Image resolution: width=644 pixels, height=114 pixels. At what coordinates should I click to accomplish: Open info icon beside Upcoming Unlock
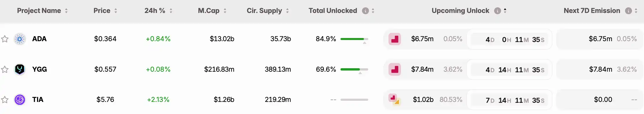pos(497,11)
